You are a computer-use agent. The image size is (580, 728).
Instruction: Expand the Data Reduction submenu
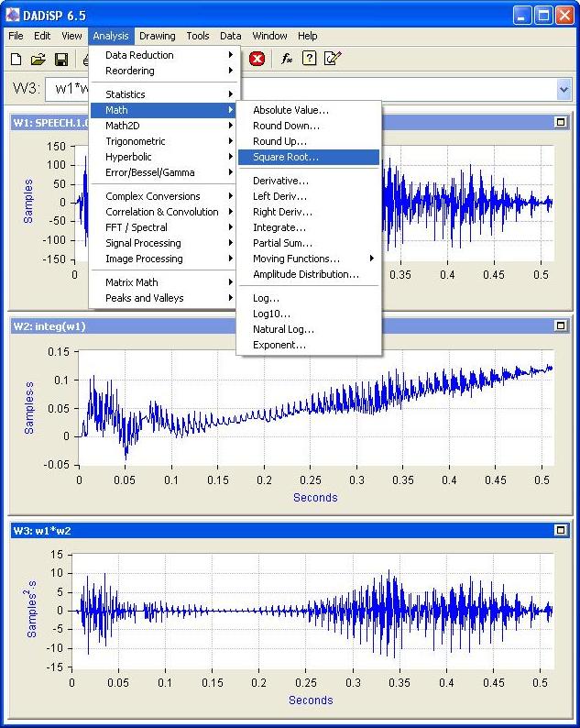(165, 55)
